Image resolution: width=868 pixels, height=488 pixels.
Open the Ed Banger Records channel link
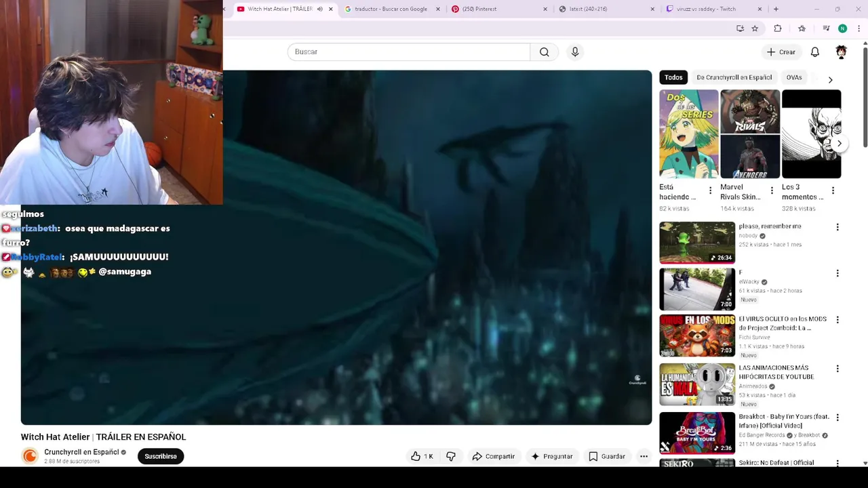pyautogui.click(x=762, y=435)
